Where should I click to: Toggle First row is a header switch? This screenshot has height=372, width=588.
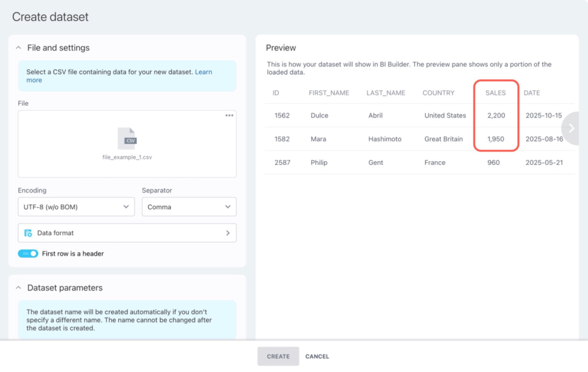coord(28,254)
